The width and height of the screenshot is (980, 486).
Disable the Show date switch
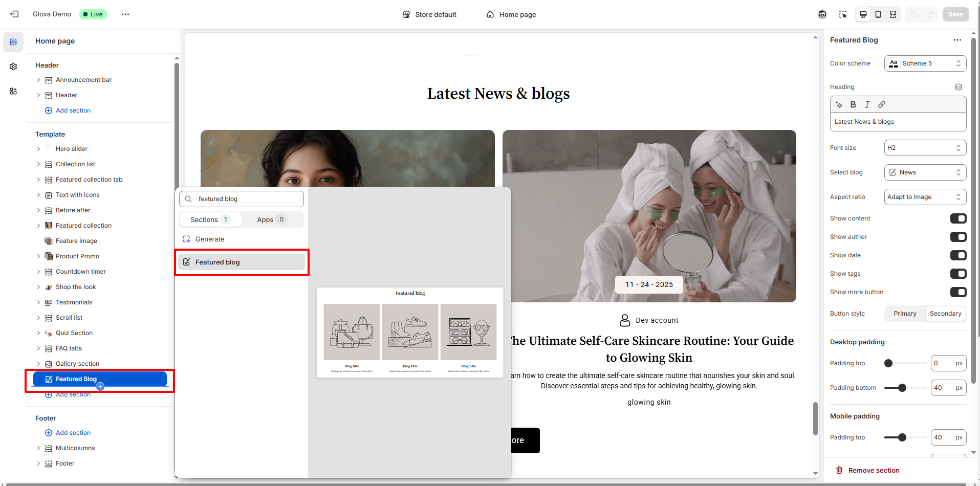coord(958,255)
